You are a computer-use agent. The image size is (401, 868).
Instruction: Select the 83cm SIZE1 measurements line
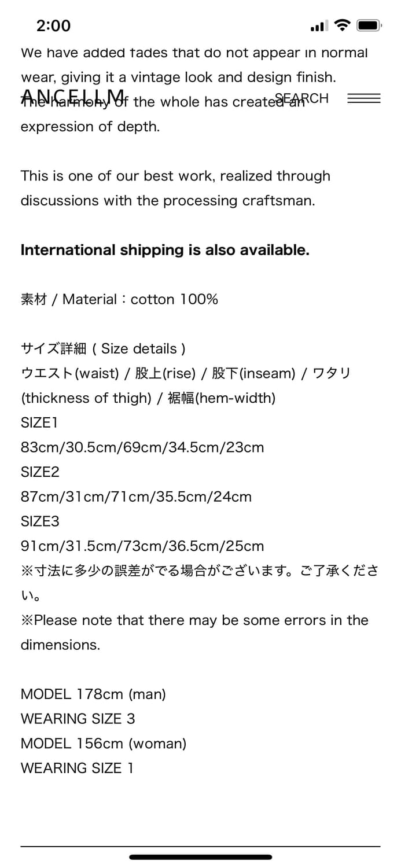pos(142,447)
